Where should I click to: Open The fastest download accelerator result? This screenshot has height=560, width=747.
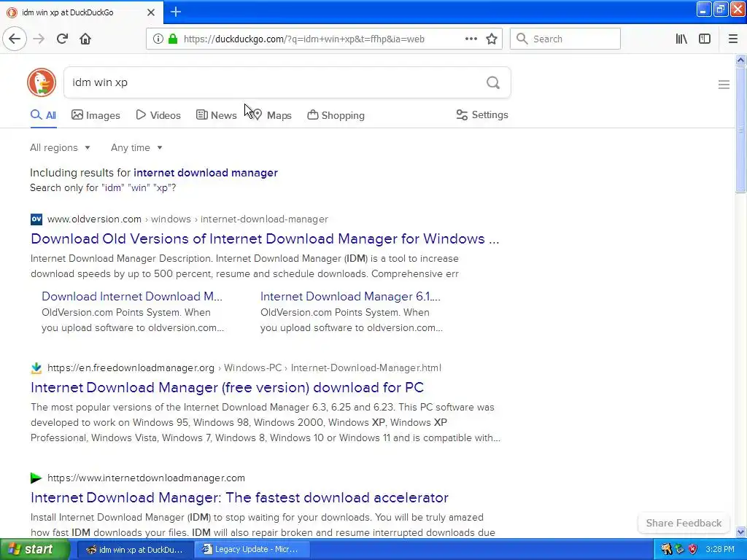click(x=239, y=497)
